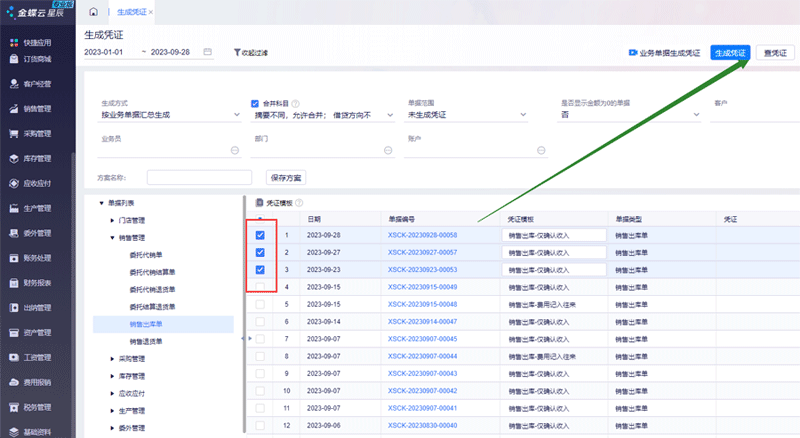
Task: Open 快捷应用 in the left sidebar
Action: (31, 43)
